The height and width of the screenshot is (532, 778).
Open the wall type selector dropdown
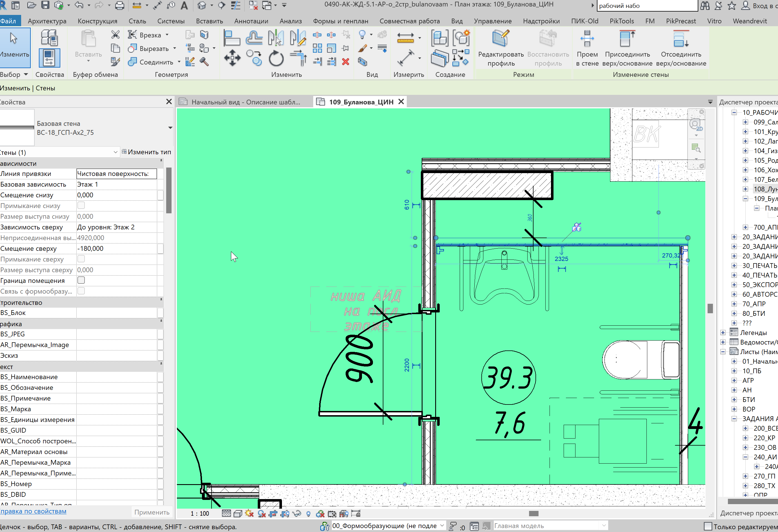[170, 128]
